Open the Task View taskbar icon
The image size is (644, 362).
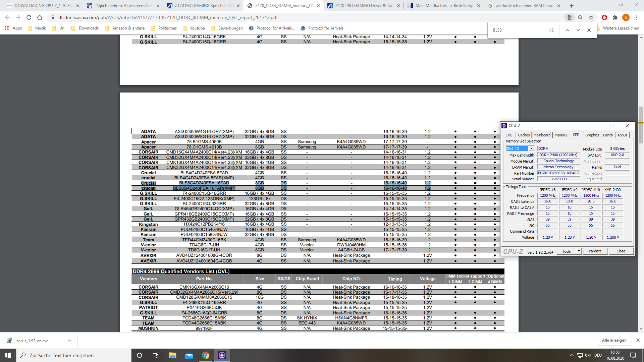pos(156,355)
